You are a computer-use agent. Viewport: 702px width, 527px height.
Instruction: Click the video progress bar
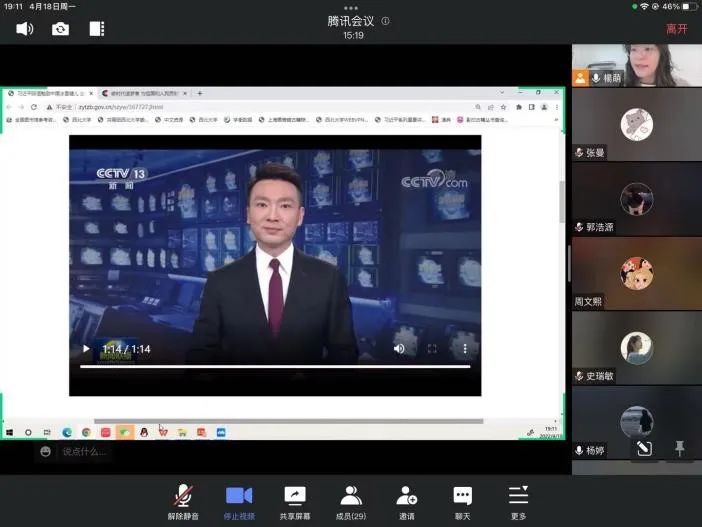click(275, 367)
